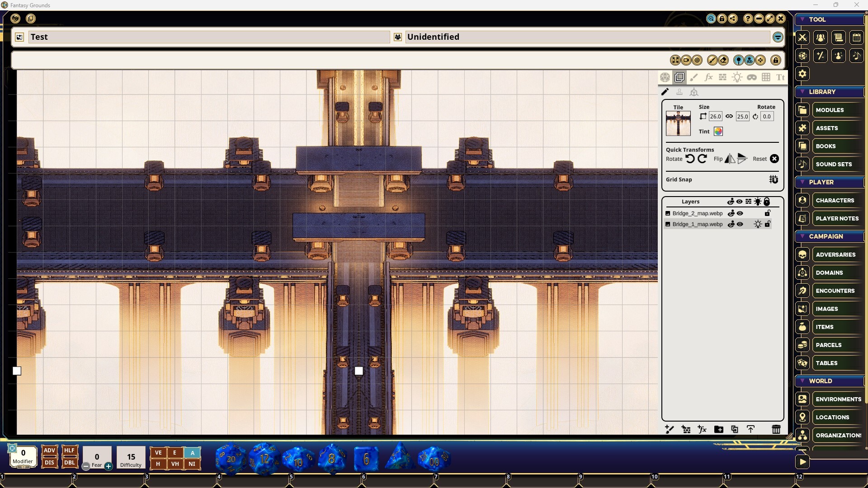Increase Fear with plus button

coord(108,466)
